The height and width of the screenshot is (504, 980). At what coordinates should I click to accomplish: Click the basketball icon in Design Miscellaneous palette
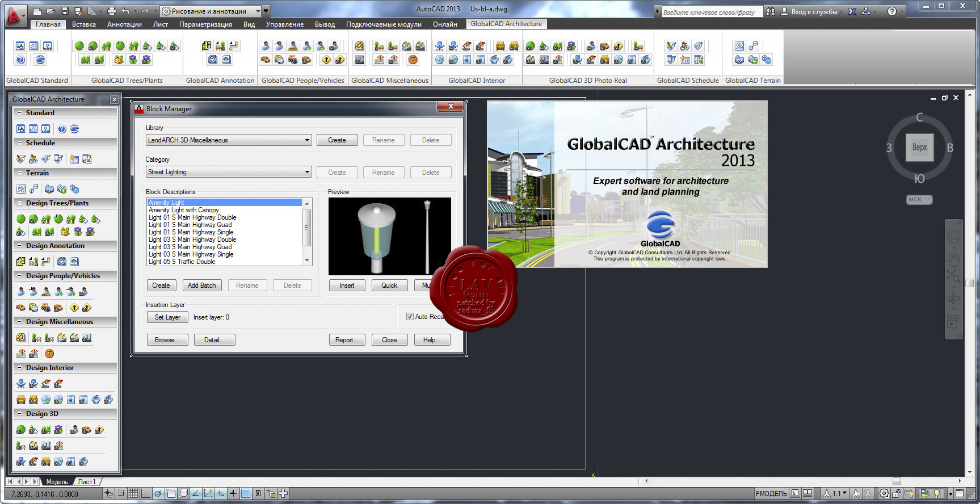click(49, 354)
